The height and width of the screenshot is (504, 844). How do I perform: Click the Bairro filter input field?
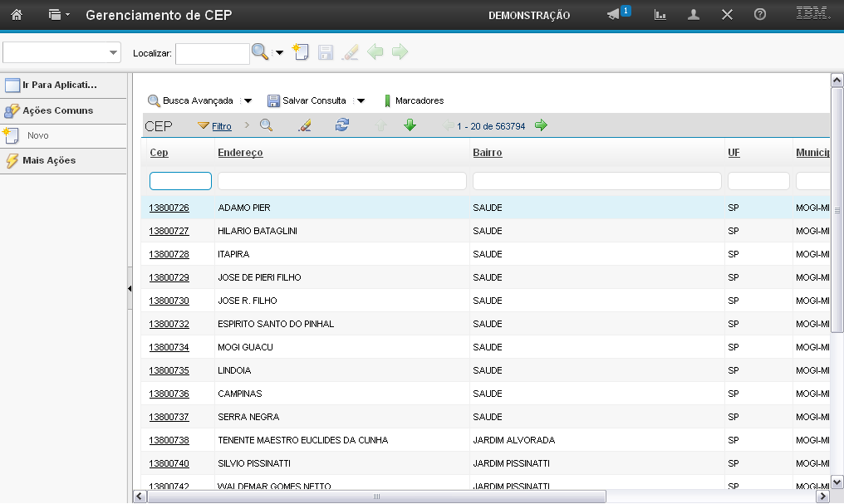tap(596, 181)
